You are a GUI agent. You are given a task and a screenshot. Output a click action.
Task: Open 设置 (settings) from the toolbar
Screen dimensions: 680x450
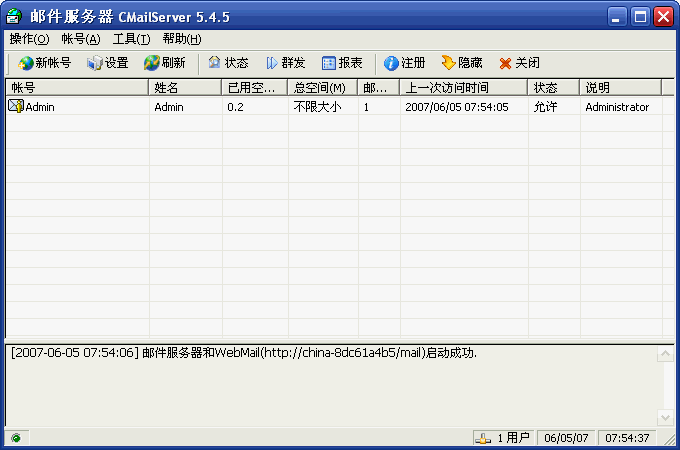108,63
